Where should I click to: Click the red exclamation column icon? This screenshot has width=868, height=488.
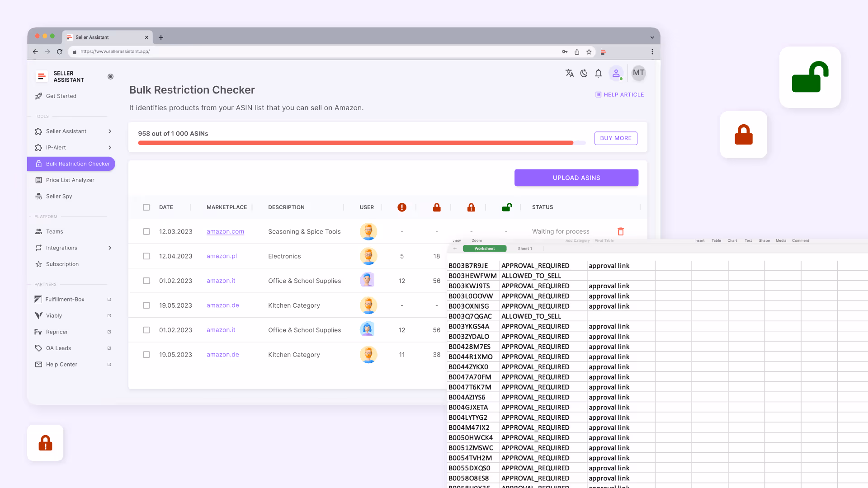[401, 207]
